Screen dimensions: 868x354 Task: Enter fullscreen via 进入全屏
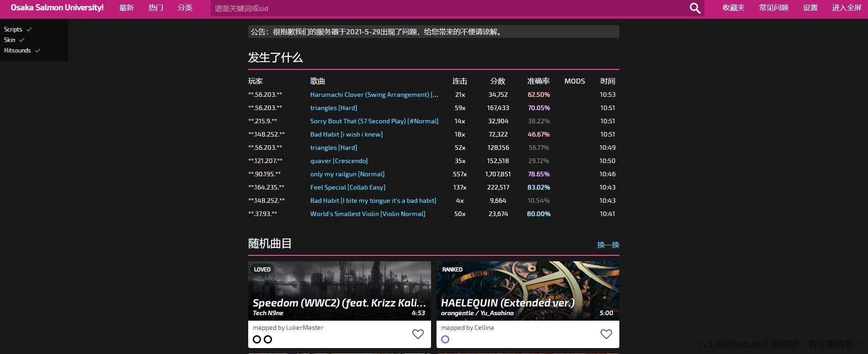click(847, 8)
